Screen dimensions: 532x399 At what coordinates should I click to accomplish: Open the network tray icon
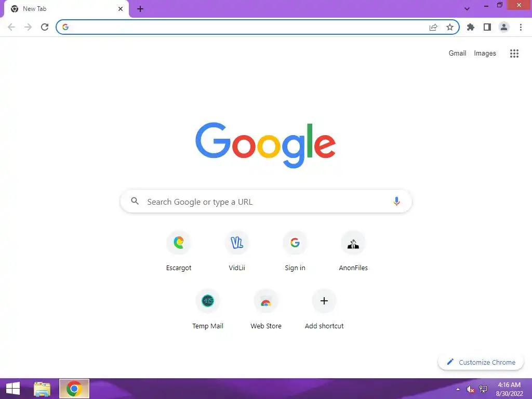pyautogui.click(x=483, y=389)
